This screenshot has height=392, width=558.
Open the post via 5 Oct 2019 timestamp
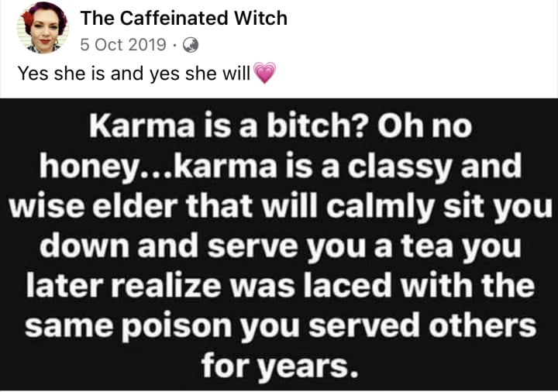coord(123,45)
